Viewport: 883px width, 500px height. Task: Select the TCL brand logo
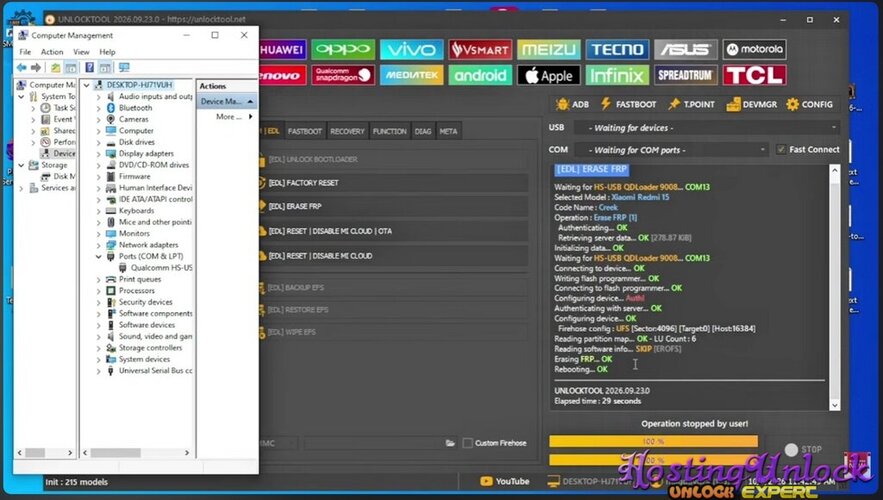pos(755,75)
